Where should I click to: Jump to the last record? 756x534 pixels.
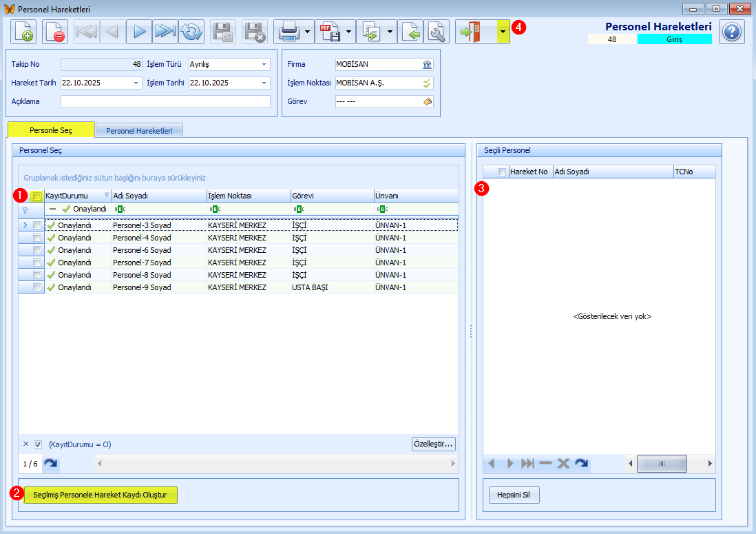pos(165,32)
